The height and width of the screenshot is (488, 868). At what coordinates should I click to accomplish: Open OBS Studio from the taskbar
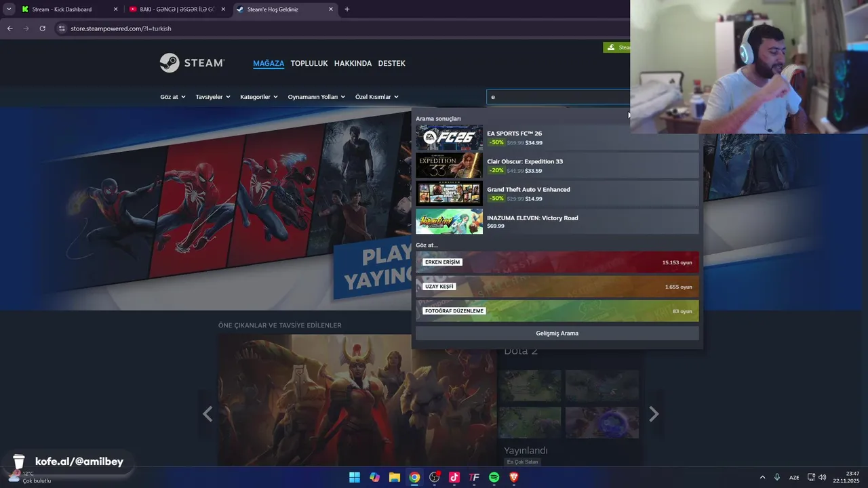pos(434,477)
